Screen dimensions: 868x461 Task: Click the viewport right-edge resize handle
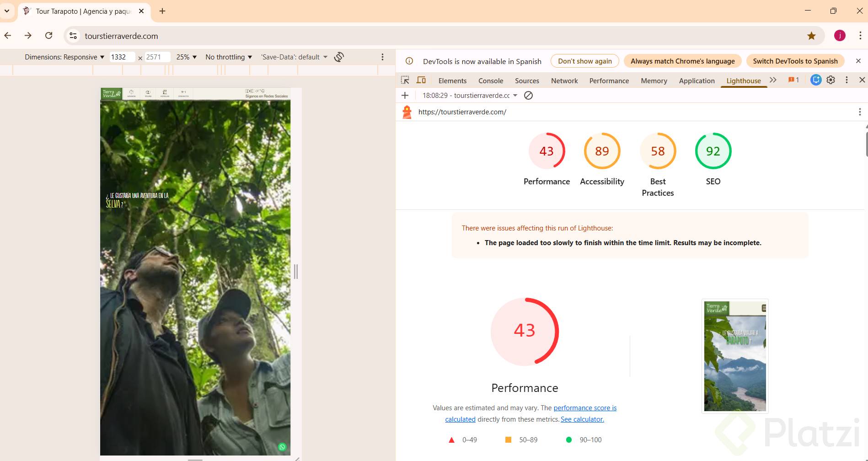click(x=296, y=272)
